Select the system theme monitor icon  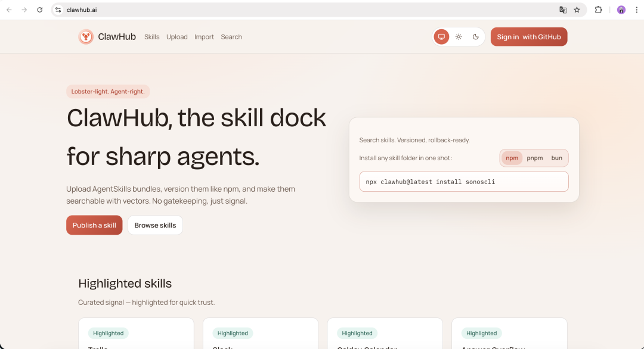[441, 37]
